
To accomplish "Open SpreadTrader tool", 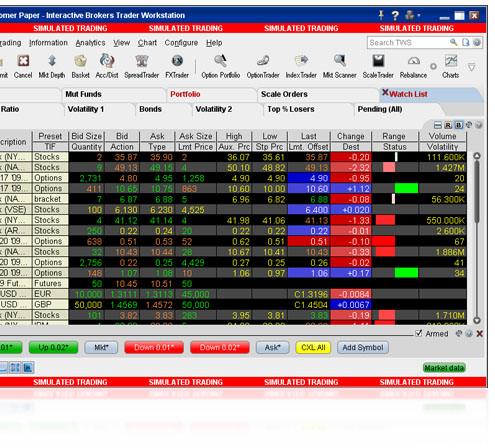I will pyautogui.click(x=142, y=66).
